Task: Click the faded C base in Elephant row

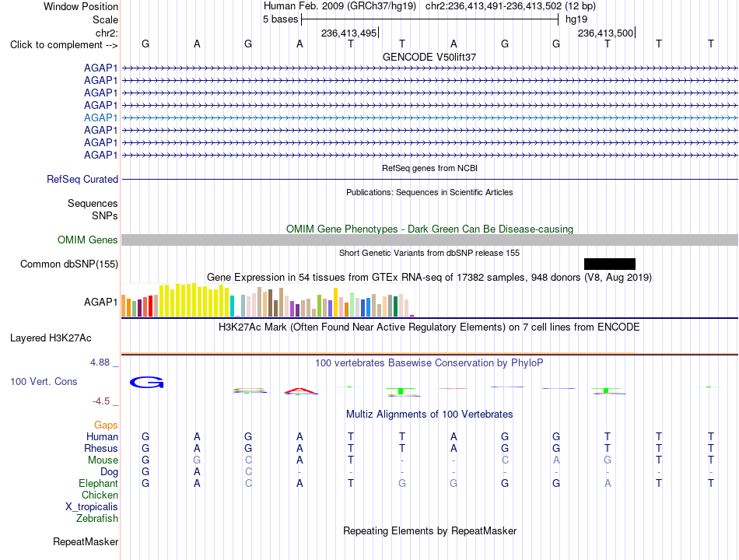Action: (248, 484)
